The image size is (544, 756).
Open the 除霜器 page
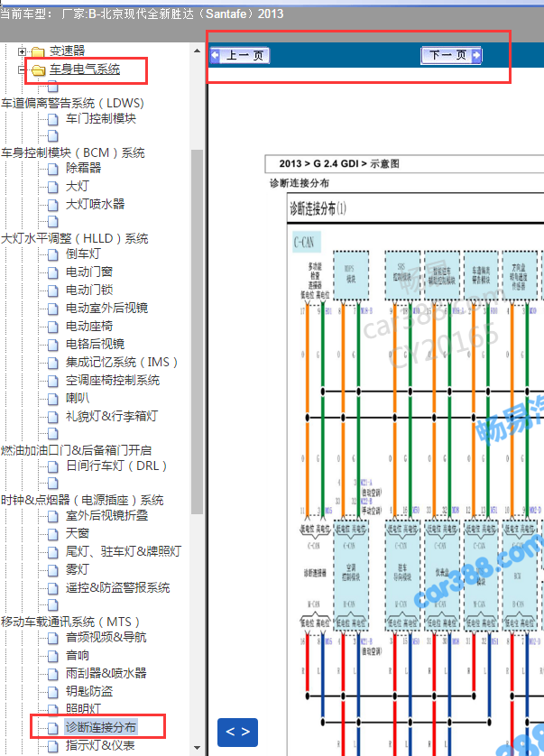[x=83, y=168]
